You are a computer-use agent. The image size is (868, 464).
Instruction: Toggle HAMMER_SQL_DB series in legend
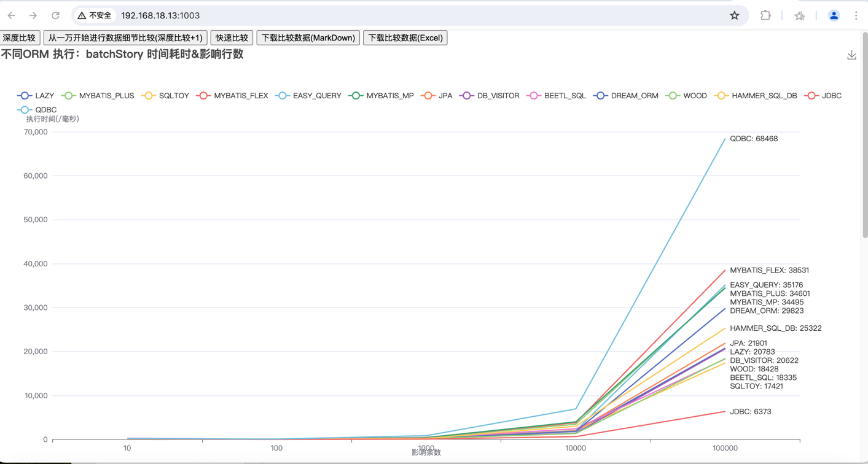[756, 96]
